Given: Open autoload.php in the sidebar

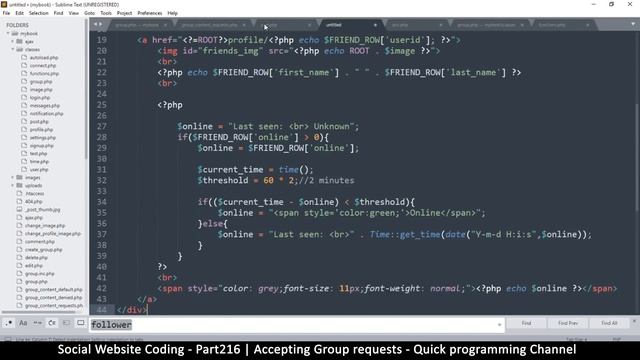Looking at the screenshot, I should (44, 58).
